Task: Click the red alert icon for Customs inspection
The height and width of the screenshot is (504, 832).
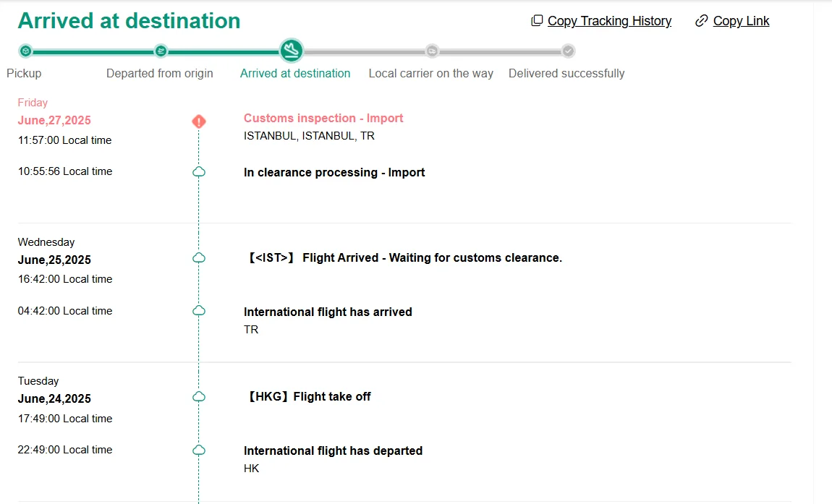Action: [199, 121]
